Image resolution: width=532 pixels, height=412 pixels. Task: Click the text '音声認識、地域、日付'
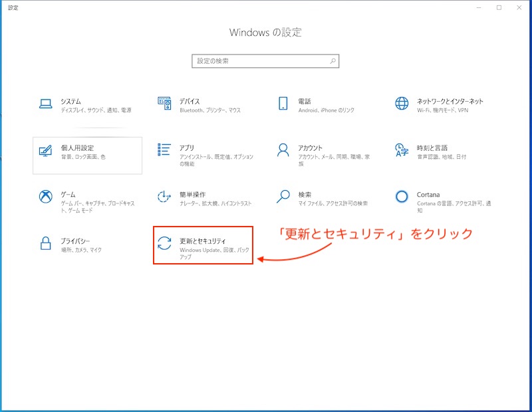pyautogui.click(x=442, y=157)
